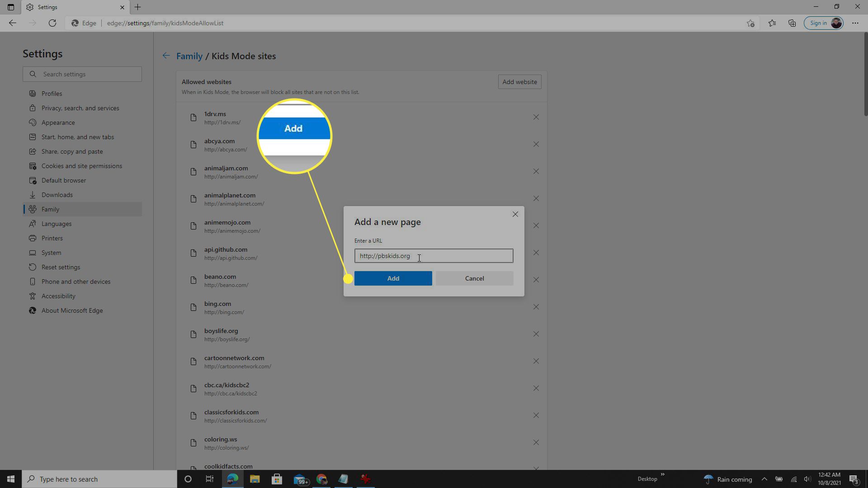Open About Microsoft Edge
868x488 pixels.
click(82, 310)
